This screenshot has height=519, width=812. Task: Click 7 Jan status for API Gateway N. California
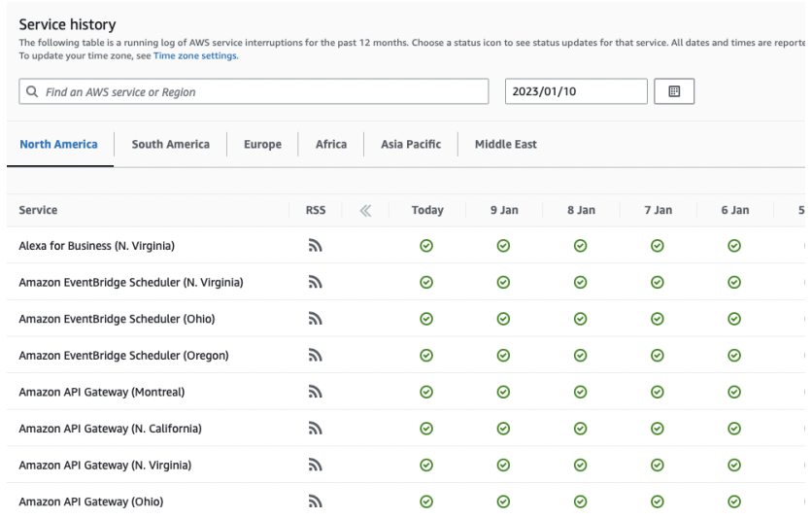(x=658, y=429)
